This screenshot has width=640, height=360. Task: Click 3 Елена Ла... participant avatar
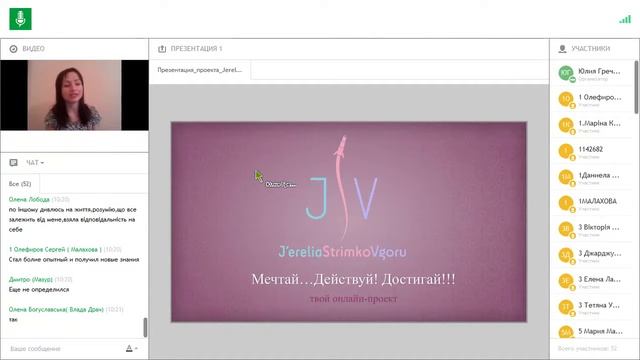pyautogui.click(x=566, y=281)
